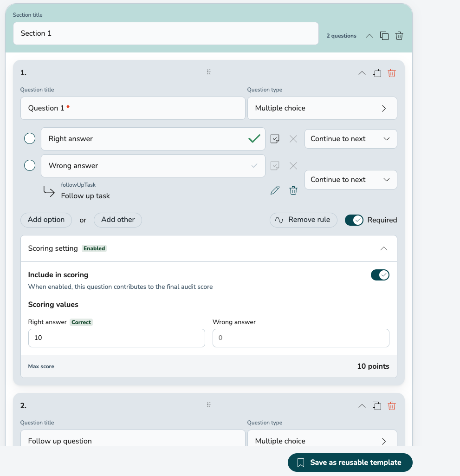
Task: Edit the Right answer score value of 10
Action: 117,338
